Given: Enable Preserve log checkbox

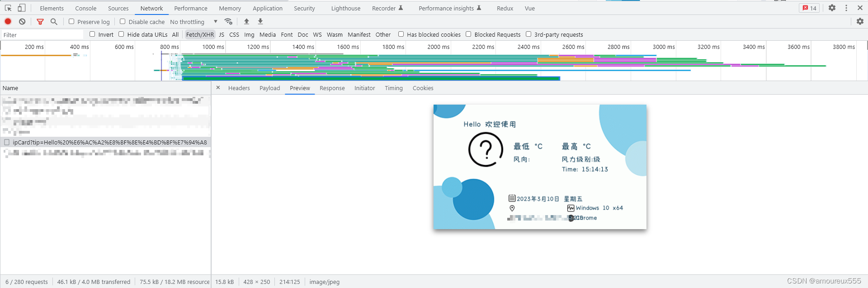Looking at the screenshot, I should pos(71,21).
